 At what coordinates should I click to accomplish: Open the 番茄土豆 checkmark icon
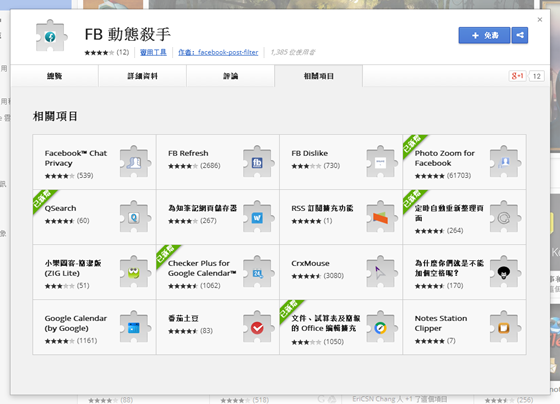pyautogui.click(x=259, y=327)
